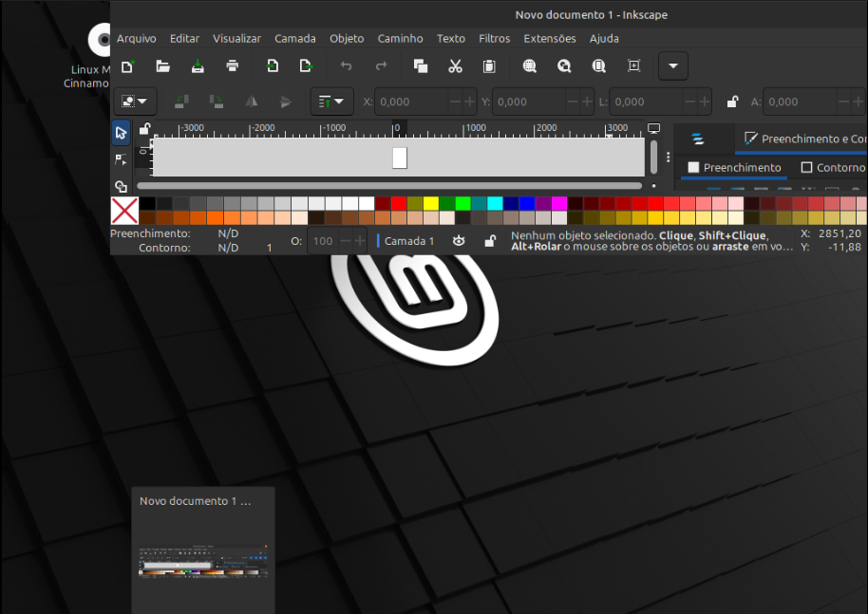
Task: Open the Ajuda menu
Action: pyautogui.click(x=604, y=39)
